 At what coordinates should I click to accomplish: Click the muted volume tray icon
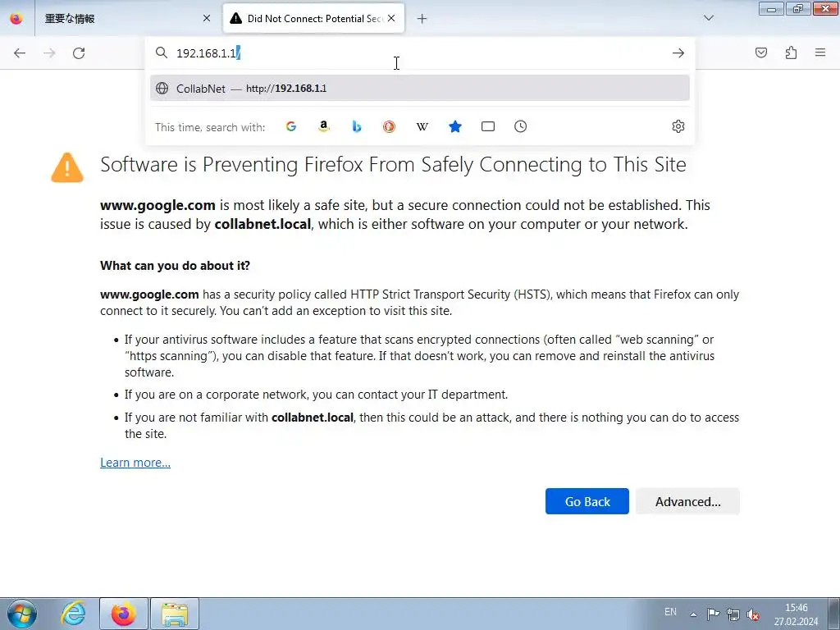pyautogui.click(x=753, y=614)
